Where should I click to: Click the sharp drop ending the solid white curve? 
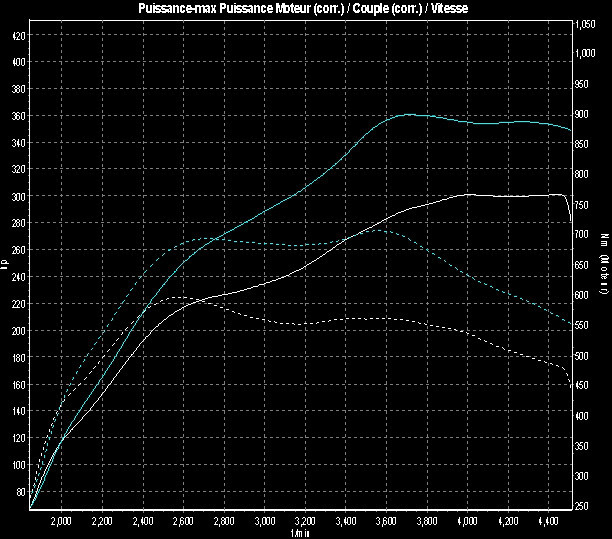click(569, 208)
